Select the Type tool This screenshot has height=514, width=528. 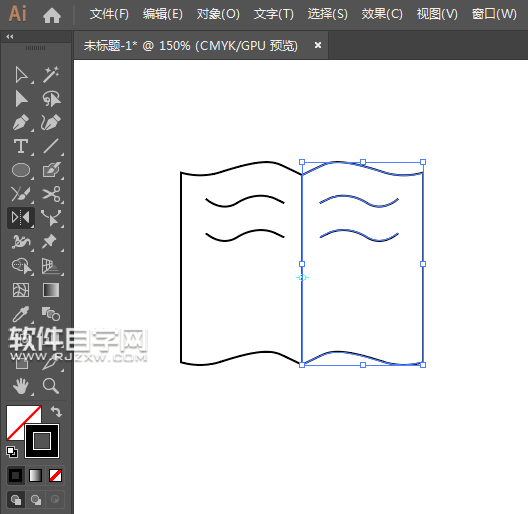(21, 147)
